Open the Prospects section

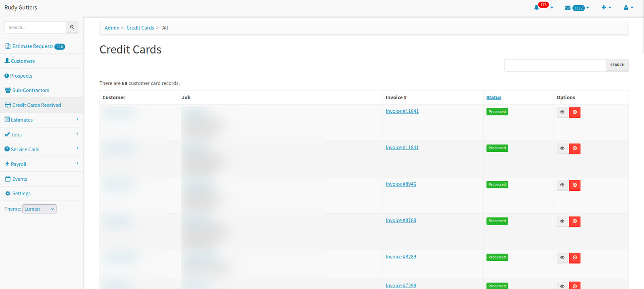19,76
